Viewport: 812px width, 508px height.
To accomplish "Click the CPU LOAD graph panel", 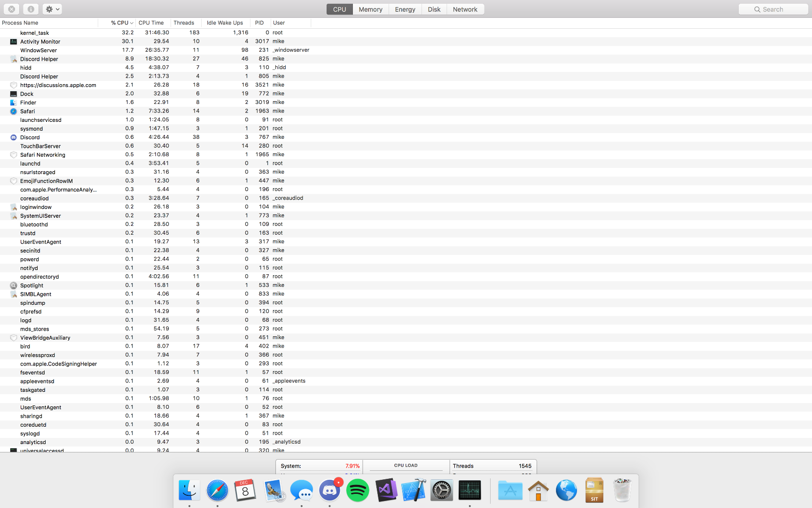I will pos(406,467).
